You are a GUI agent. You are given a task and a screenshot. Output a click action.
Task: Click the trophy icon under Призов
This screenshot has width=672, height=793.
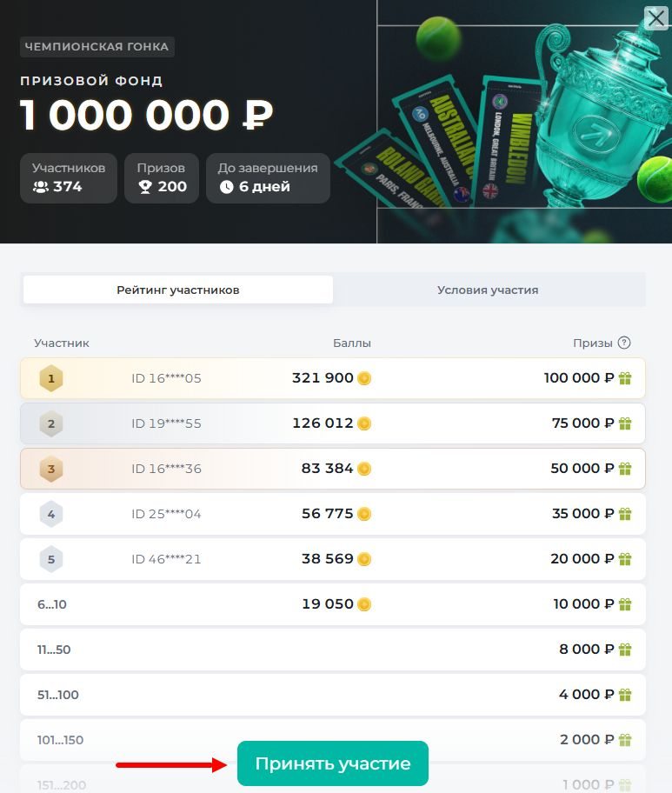coord(145,187)
